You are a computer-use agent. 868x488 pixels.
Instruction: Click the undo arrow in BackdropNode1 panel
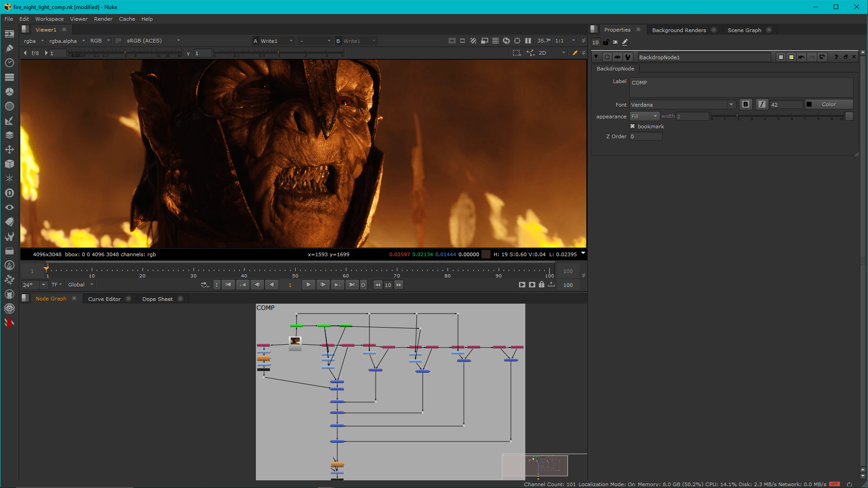click(x=802, y=57)
